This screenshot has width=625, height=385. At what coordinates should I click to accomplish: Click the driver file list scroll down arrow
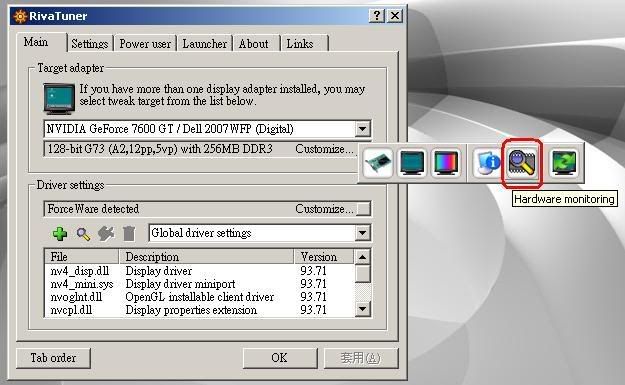tap(362, 308)
